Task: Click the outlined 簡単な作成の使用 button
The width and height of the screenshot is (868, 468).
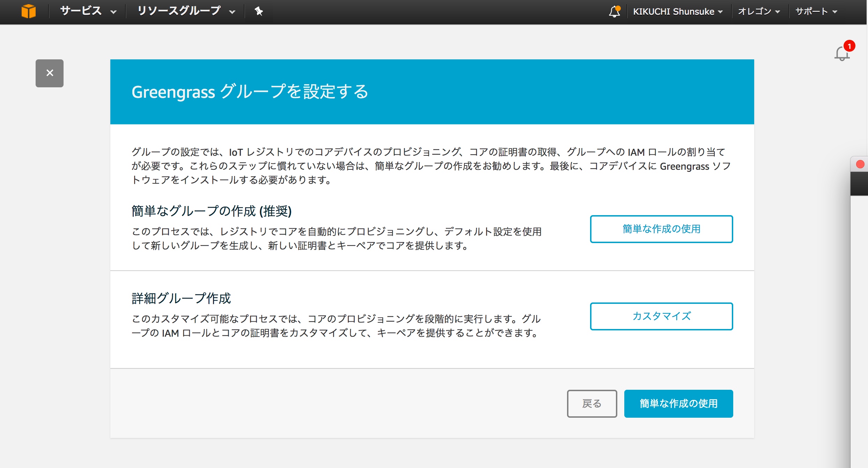Action: [x=661, y=229]
